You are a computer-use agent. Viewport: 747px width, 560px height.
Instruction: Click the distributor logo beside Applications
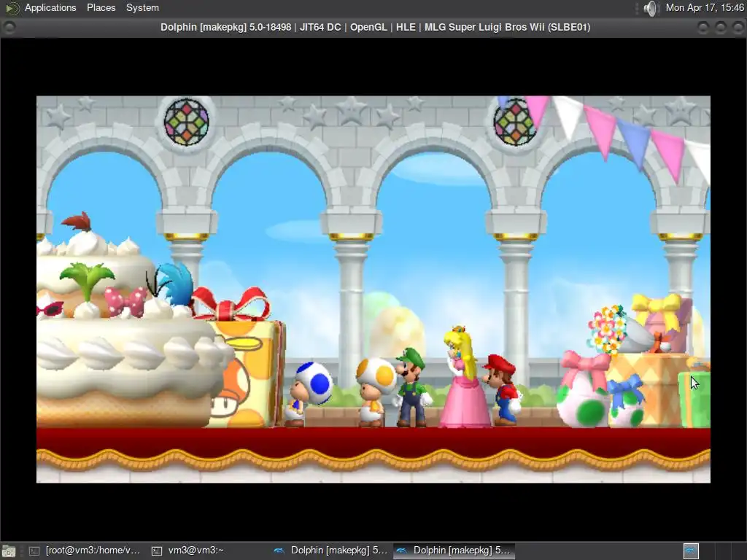[12, 7]
